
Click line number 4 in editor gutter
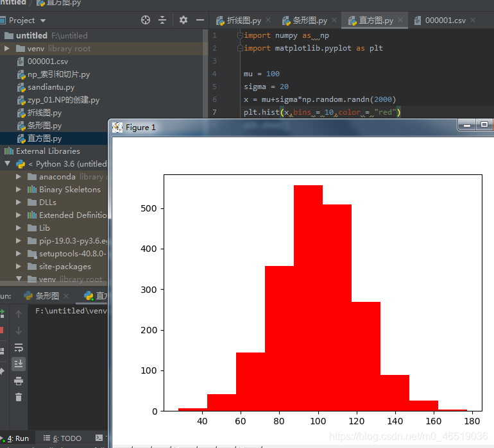tap(214, 74)
